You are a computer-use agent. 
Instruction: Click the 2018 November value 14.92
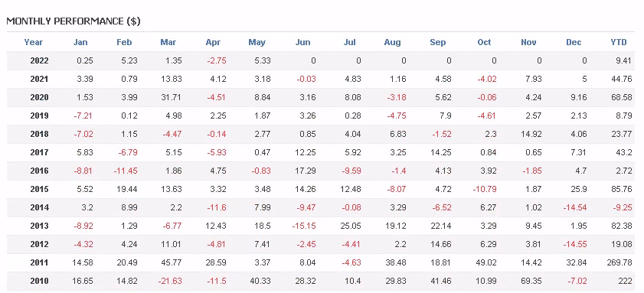[x=531, y=134]
